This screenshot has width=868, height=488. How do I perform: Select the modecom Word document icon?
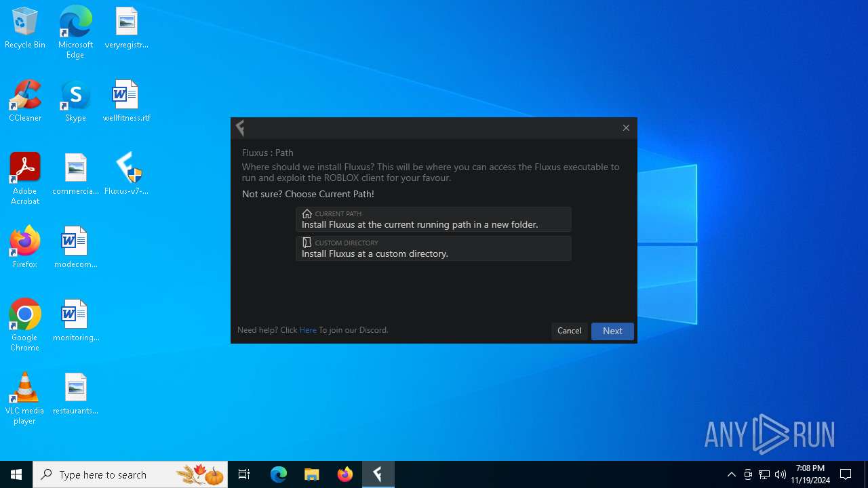tap(75, 248)
